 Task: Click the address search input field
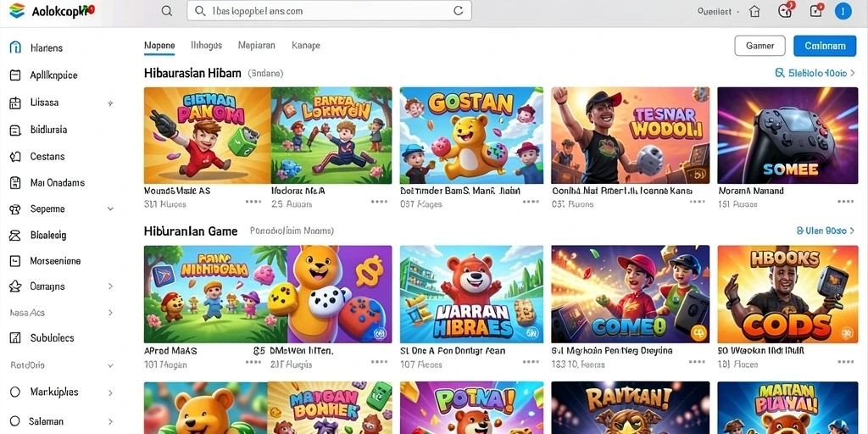coord(330,10)
